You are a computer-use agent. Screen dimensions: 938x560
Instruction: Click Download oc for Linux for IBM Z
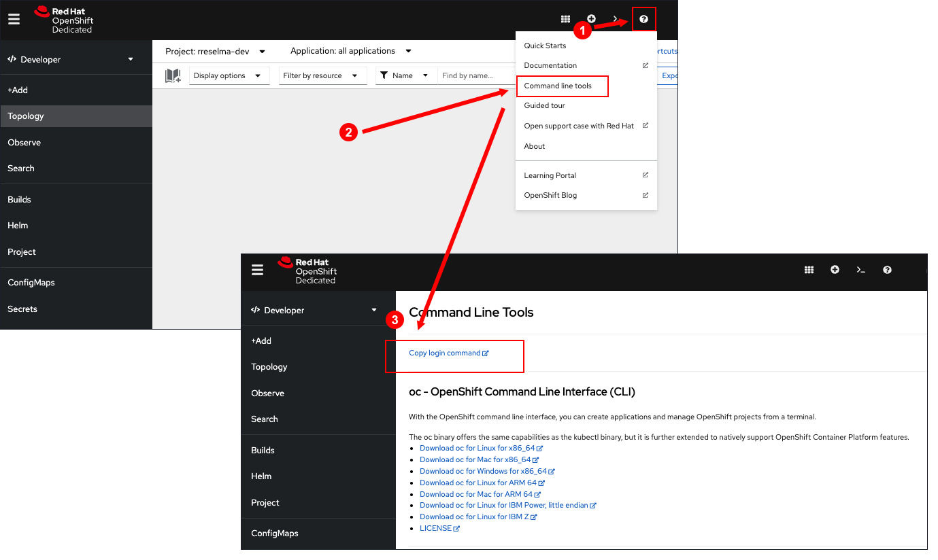[x=479, y=517]
